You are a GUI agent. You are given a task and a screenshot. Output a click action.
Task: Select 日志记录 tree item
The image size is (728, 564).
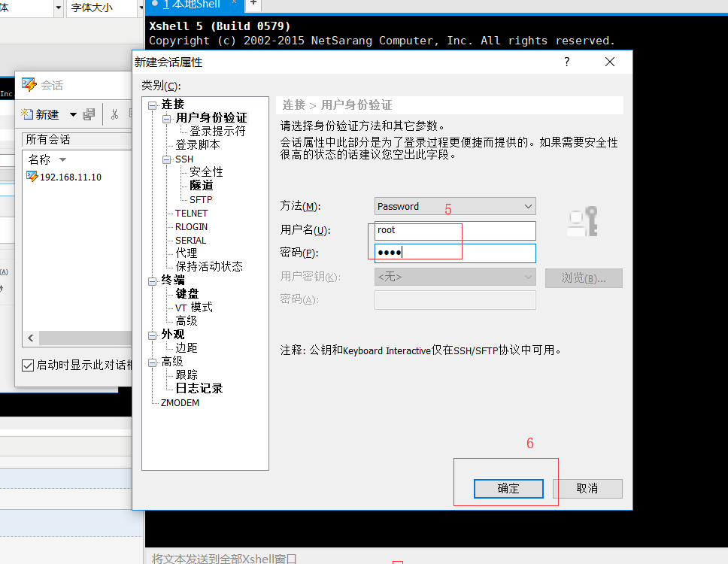tap(199, 389)
